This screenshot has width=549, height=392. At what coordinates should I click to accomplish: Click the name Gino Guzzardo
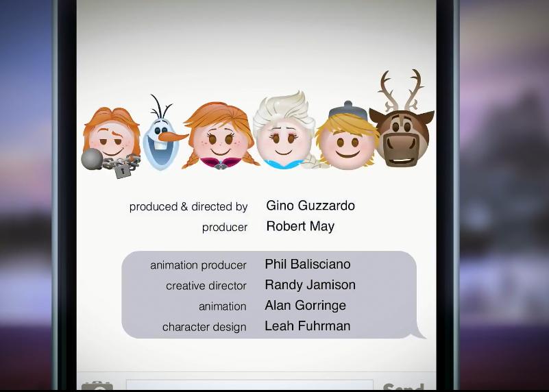point(310,206)
